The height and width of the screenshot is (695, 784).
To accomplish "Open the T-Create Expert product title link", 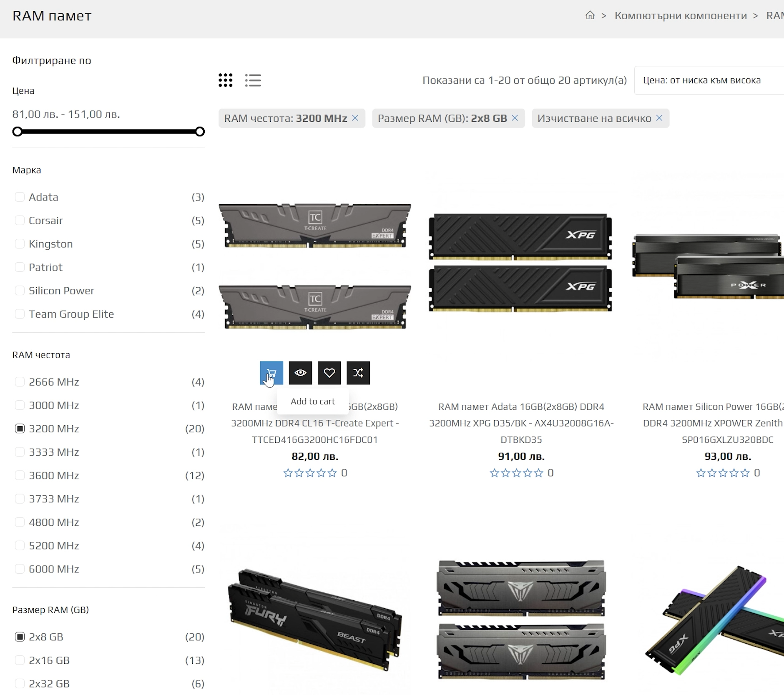I will (315, 423).
